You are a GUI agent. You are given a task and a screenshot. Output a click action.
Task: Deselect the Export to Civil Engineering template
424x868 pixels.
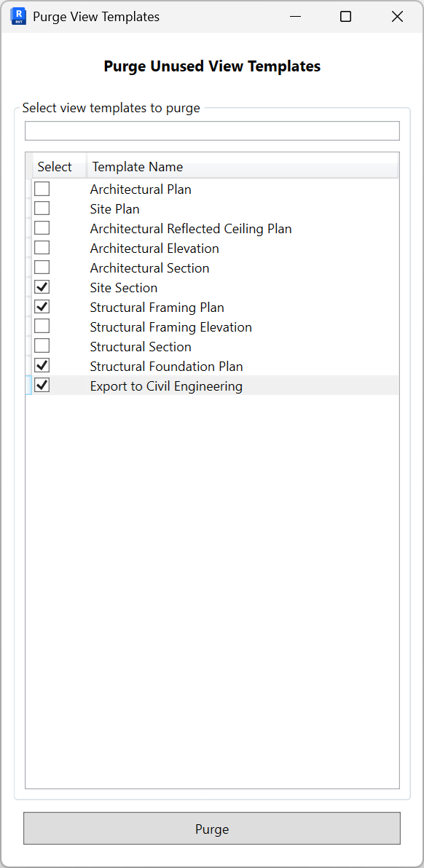click(42, 385)
